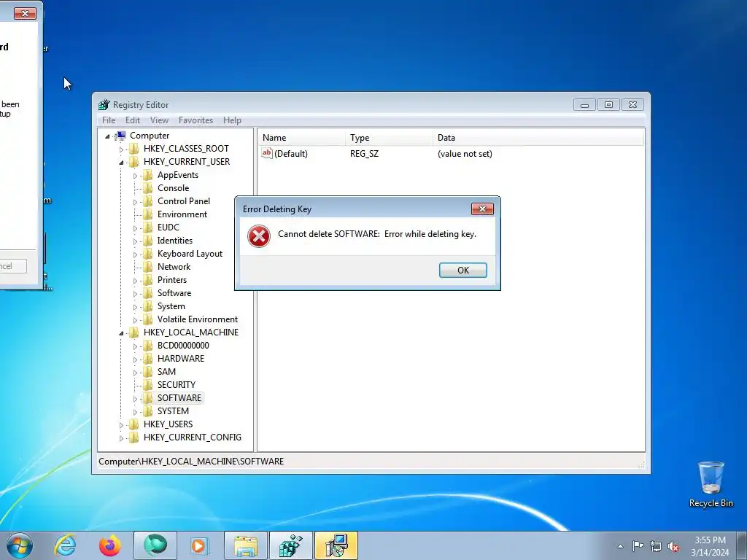
Task: Click the Type column header
Action: click(x=390, y=138)
